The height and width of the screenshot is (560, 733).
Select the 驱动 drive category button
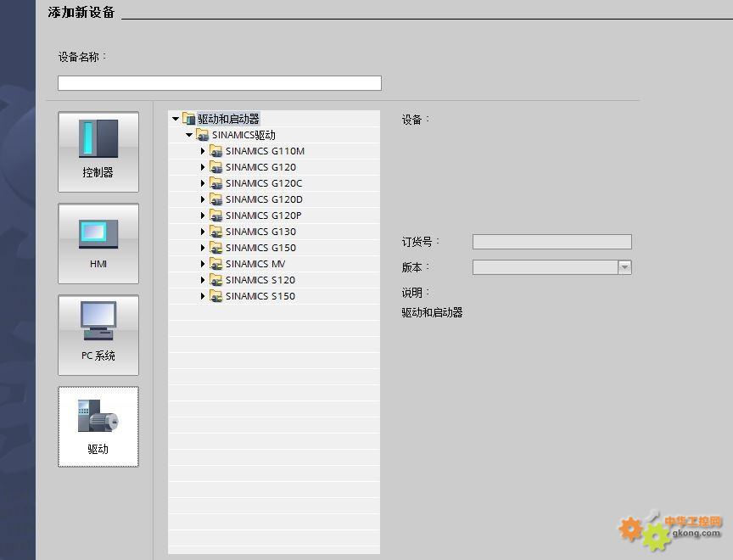pos(98,427)
